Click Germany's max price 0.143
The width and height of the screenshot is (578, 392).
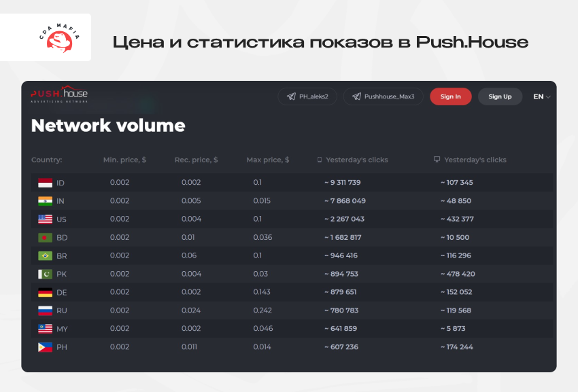tap(262, 291)
